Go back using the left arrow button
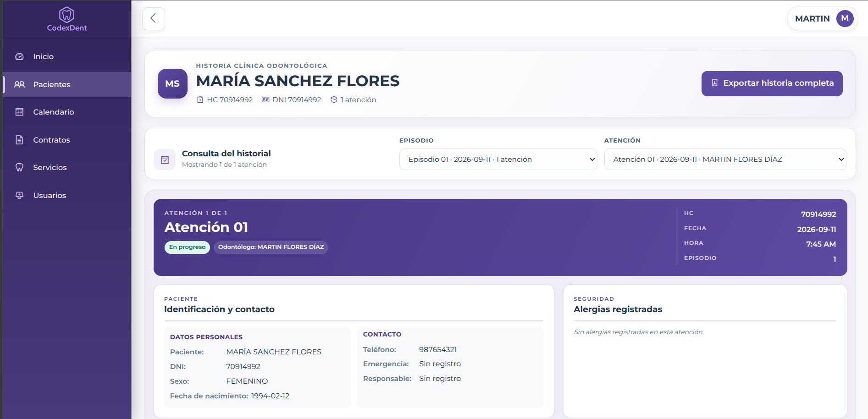 [x=154, y=18]
